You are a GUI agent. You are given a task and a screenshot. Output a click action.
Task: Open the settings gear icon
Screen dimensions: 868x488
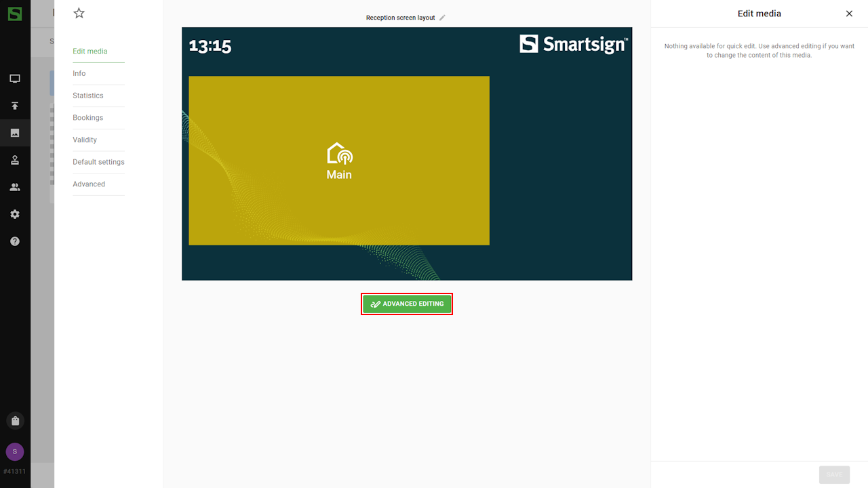coord(15,214)
